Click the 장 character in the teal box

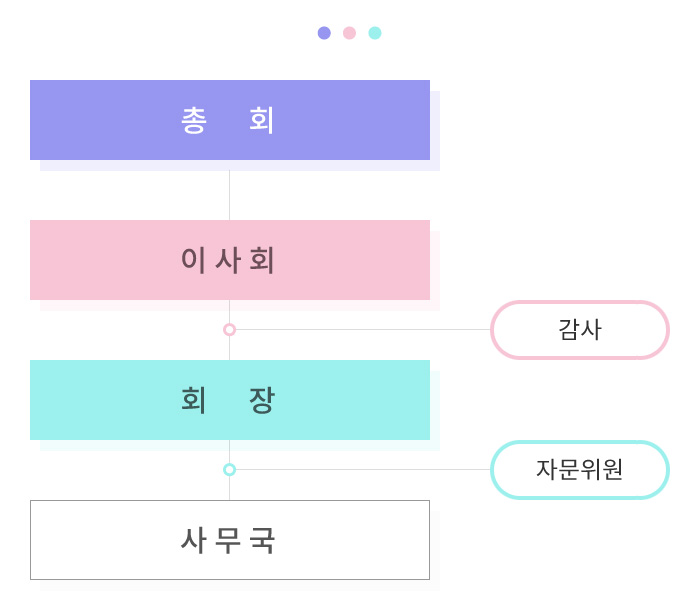[262, 400]
